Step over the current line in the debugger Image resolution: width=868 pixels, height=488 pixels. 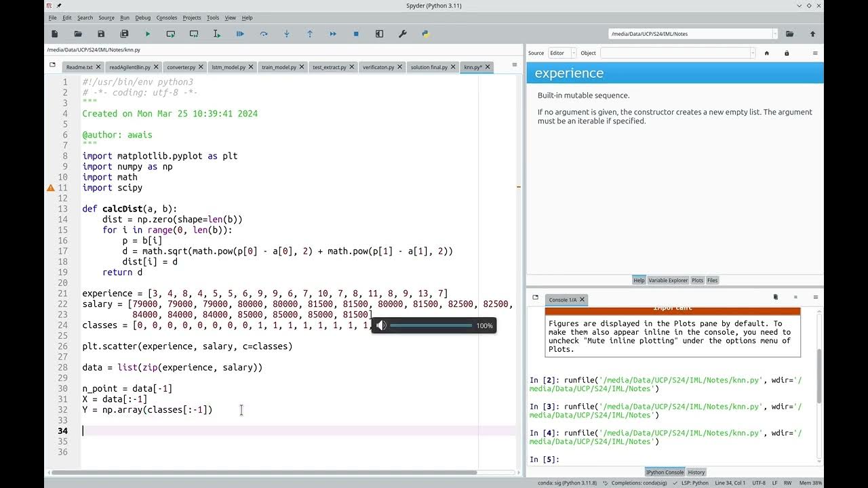pyautogui.click(x=264, y=34)
